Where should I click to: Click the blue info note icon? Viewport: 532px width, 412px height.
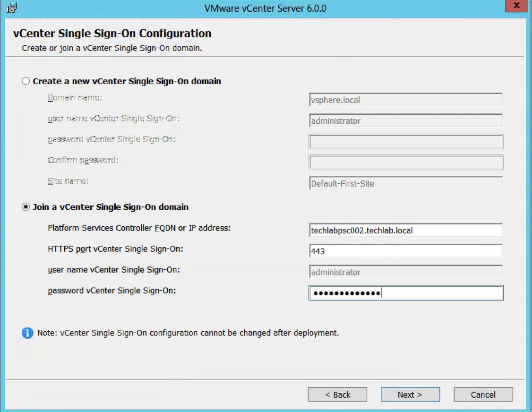pos(27,333)
